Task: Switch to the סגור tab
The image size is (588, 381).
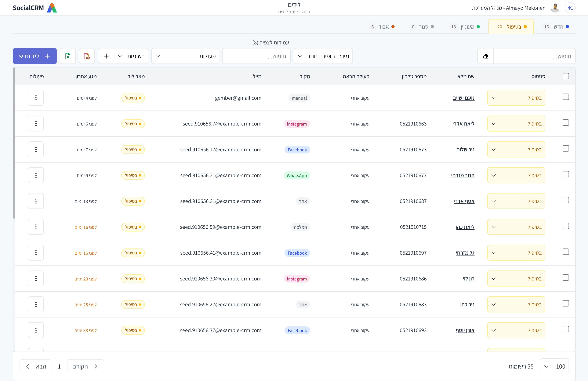Action: tap(422, 27)
